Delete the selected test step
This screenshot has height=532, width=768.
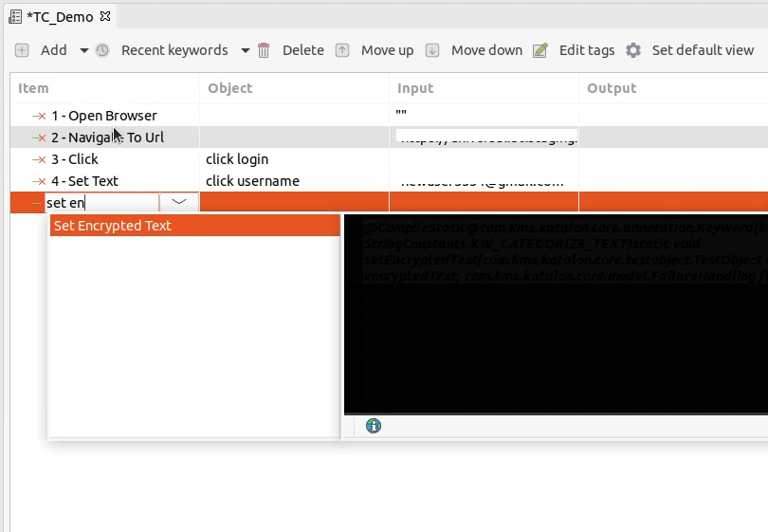coord(302,50)
